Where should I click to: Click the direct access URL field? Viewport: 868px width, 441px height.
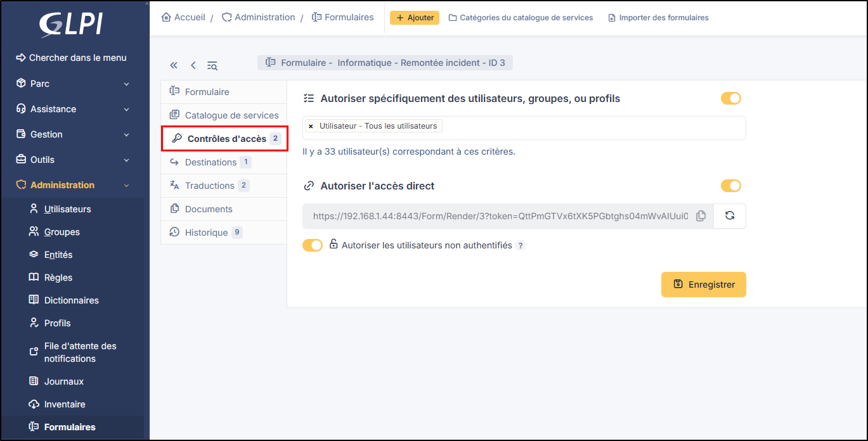point(500,215)
